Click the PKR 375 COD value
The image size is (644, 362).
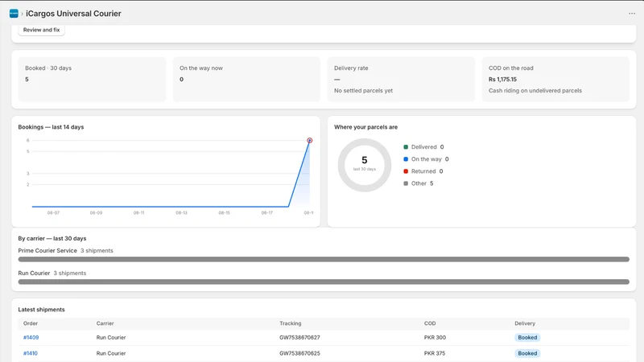[435, 353]
